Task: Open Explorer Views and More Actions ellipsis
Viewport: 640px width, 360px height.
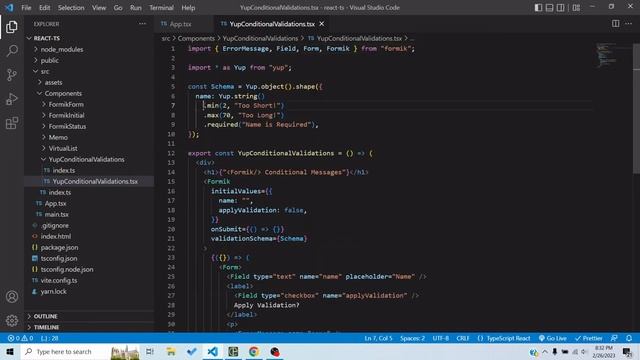Action: pyautogui.click(x=142, y=24)
